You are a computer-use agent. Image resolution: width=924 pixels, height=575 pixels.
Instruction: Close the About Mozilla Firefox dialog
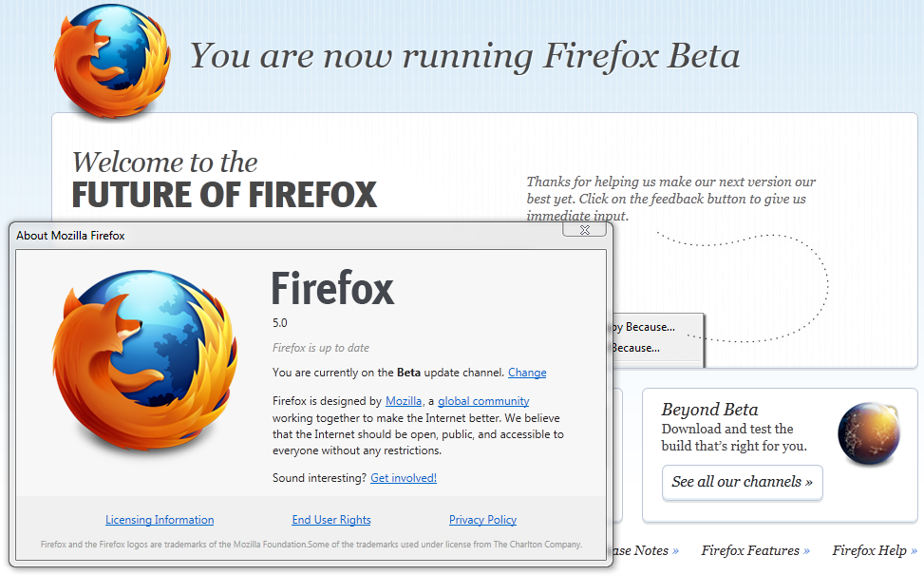585,229
